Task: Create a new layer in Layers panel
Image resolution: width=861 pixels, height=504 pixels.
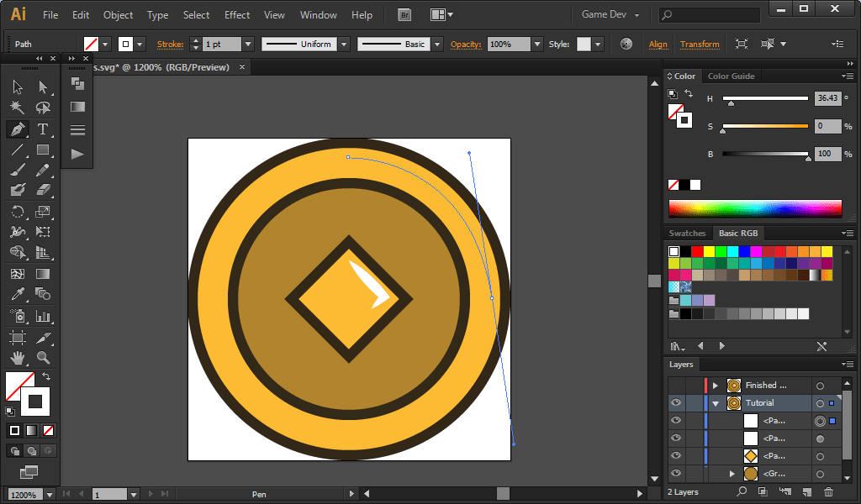Action: pos(806,491)
